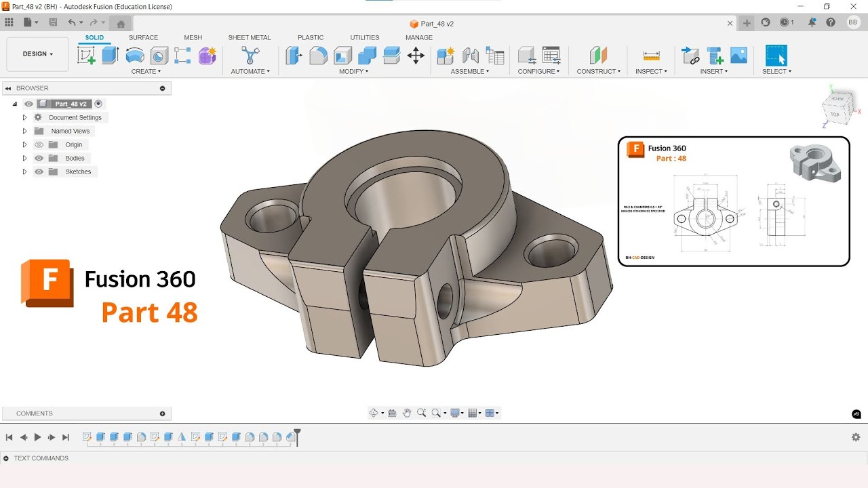Open the ASSEMBLE dropdown menu
This screenshot has width=868, height=488.
471,71
